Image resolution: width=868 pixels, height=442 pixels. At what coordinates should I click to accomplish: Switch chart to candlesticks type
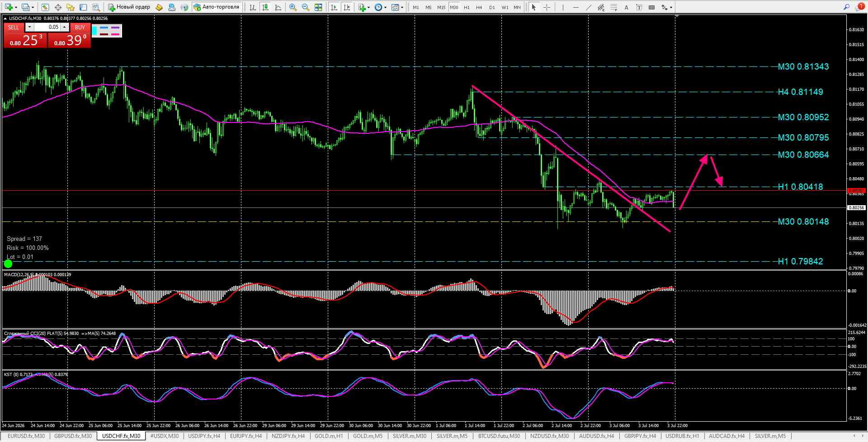coord(265,7)
